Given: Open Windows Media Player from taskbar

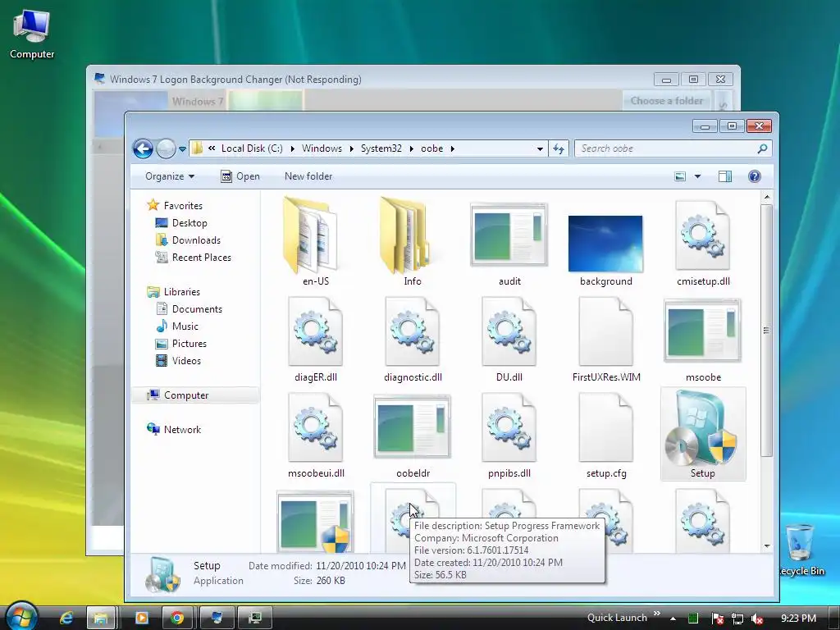Looking at the screenshot, I should pyautogui.click(x=141, y=618).
